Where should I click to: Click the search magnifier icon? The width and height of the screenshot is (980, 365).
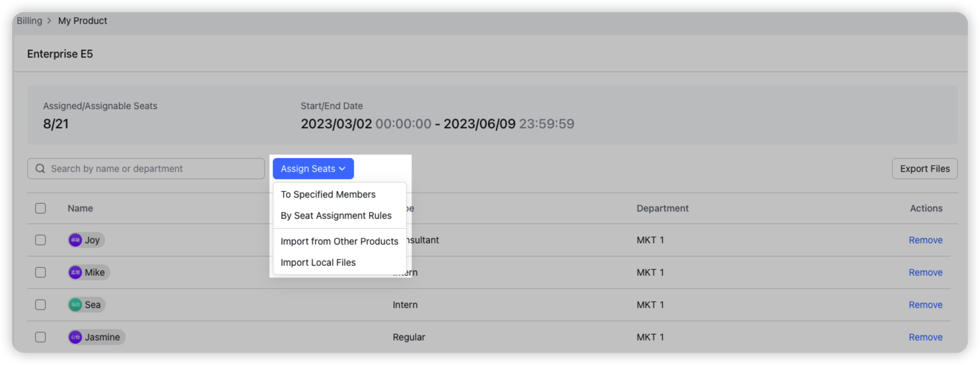click(x=40, y=169)
